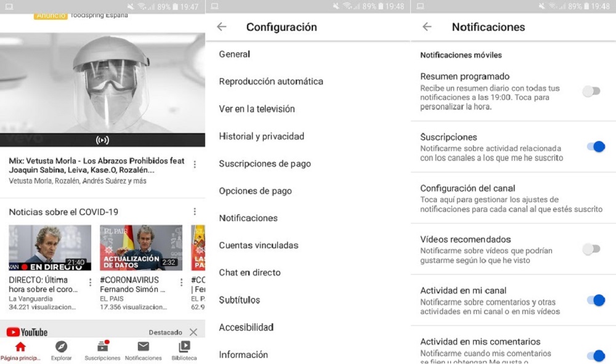Tap the YouTube logo in Destacado banner

point(27,332)
